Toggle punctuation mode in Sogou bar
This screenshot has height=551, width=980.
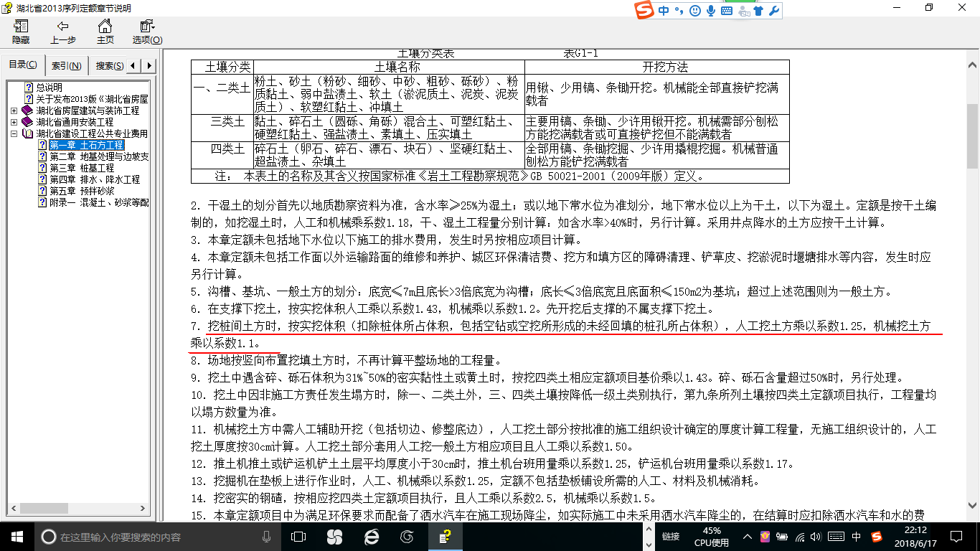[679, 11]
